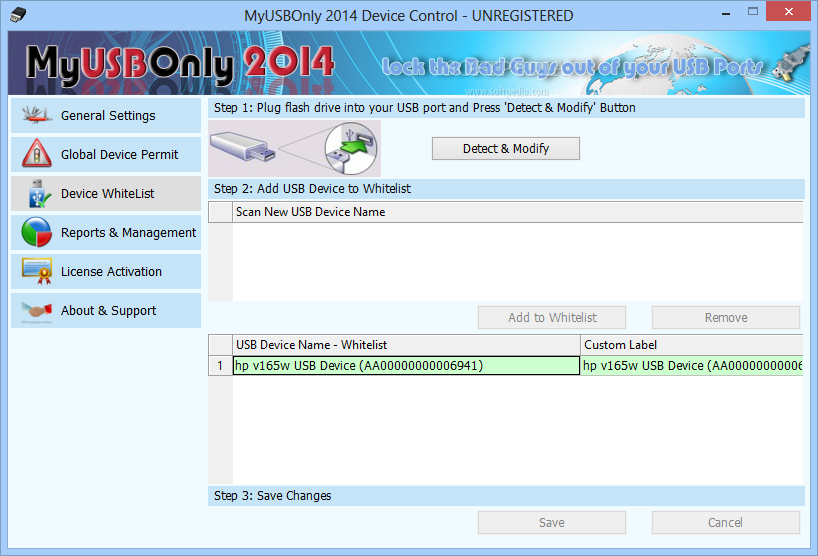Screen dimensions: 818x556
Task: Click the USB flash drive plug-in illustration
Action: pyautogui.click(x=294, y=149)
